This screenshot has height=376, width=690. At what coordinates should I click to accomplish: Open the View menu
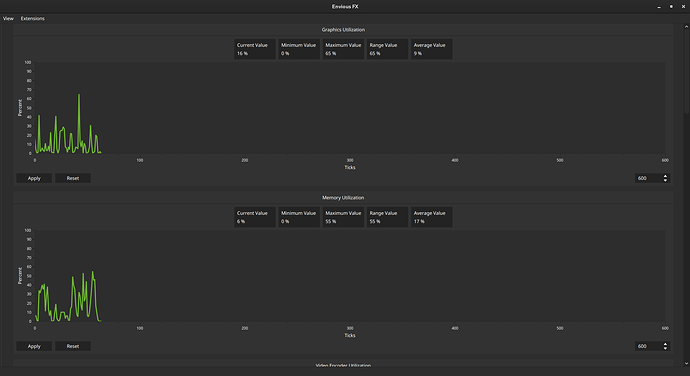[x=8, y=18]
